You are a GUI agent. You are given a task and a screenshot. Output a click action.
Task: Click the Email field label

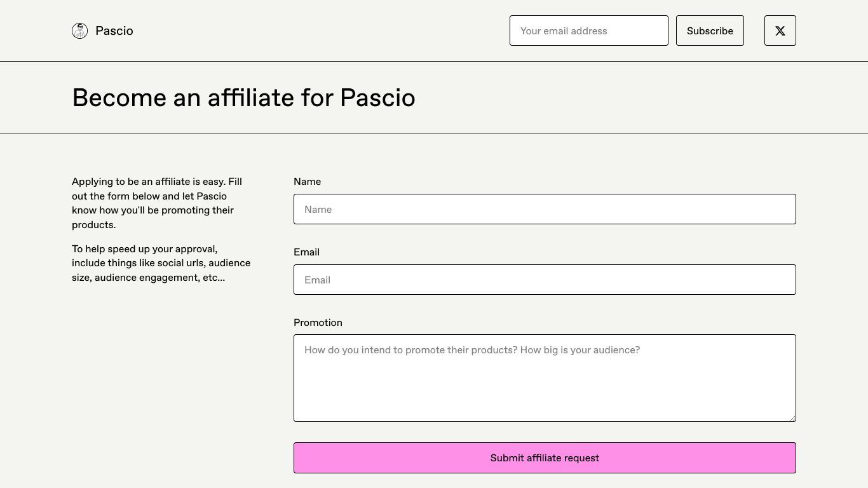[x=306, y=252]
